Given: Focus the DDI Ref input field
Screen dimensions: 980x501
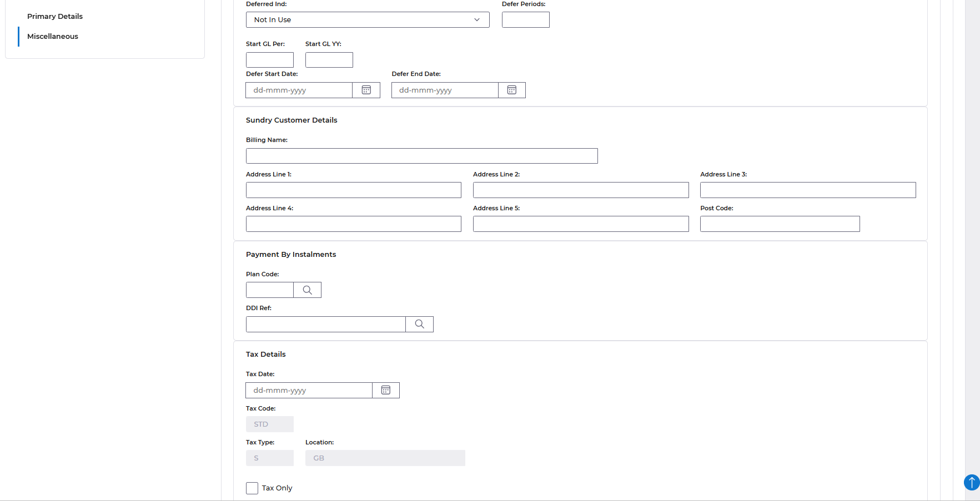Looking at the screenshot, I should pos(325,324).
